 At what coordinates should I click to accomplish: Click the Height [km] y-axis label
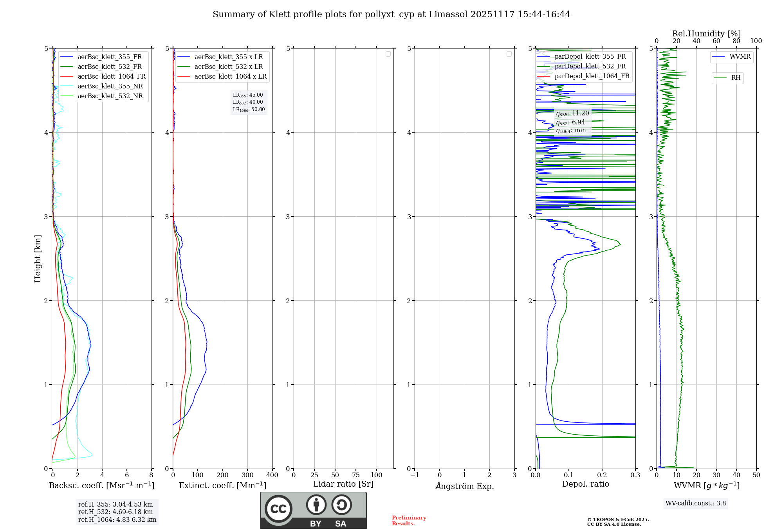click(x=38, y=259)
